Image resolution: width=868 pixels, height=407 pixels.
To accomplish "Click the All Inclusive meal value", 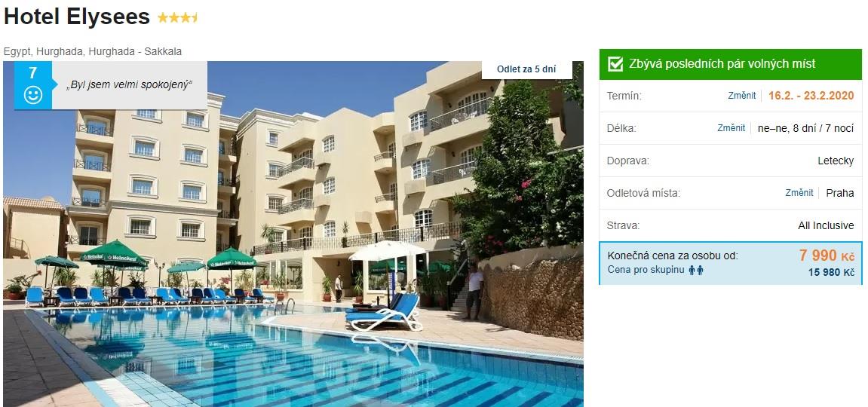I will 826,225.
